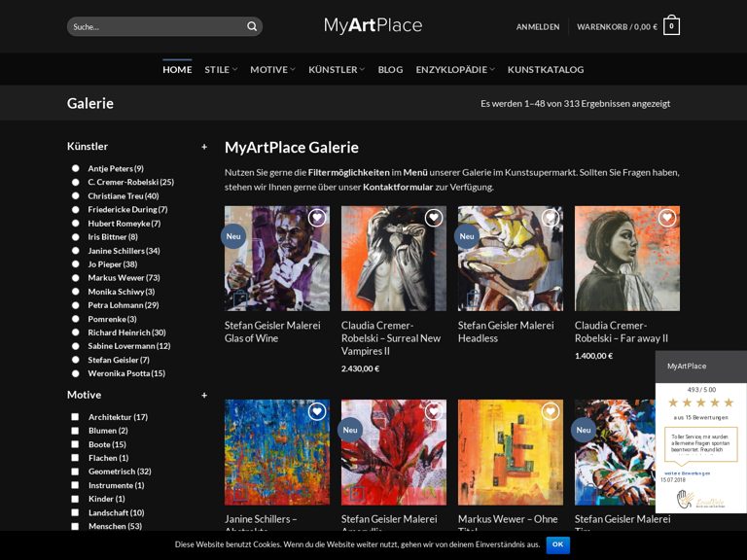This screenshot has width=747, height=560.
Task: Check the Boote motive filter
Action: coord(75,444)
